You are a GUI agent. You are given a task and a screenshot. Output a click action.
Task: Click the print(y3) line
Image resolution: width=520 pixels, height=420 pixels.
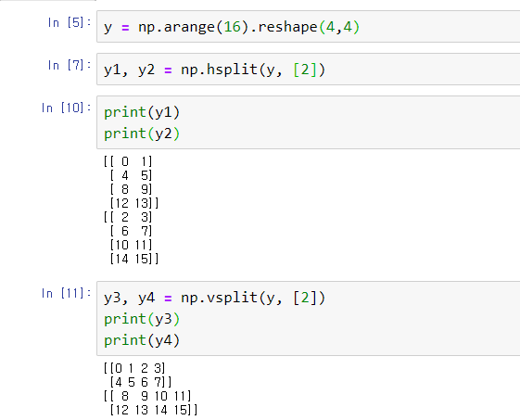(142, 319)
